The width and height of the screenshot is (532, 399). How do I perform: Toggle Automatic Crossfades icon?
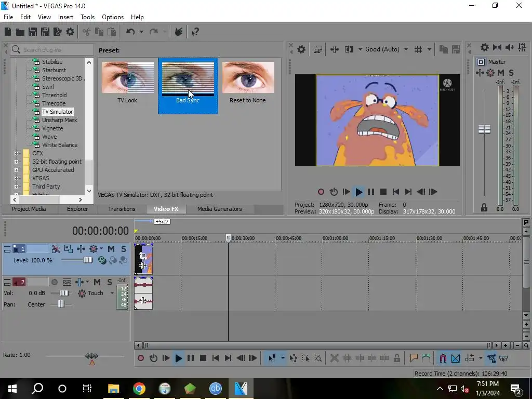pyautogui.click(x=456, y=358)
